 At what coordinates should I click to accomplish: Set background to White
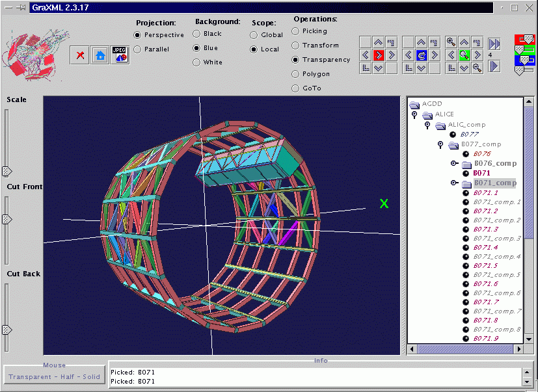(x=208, y=62)
